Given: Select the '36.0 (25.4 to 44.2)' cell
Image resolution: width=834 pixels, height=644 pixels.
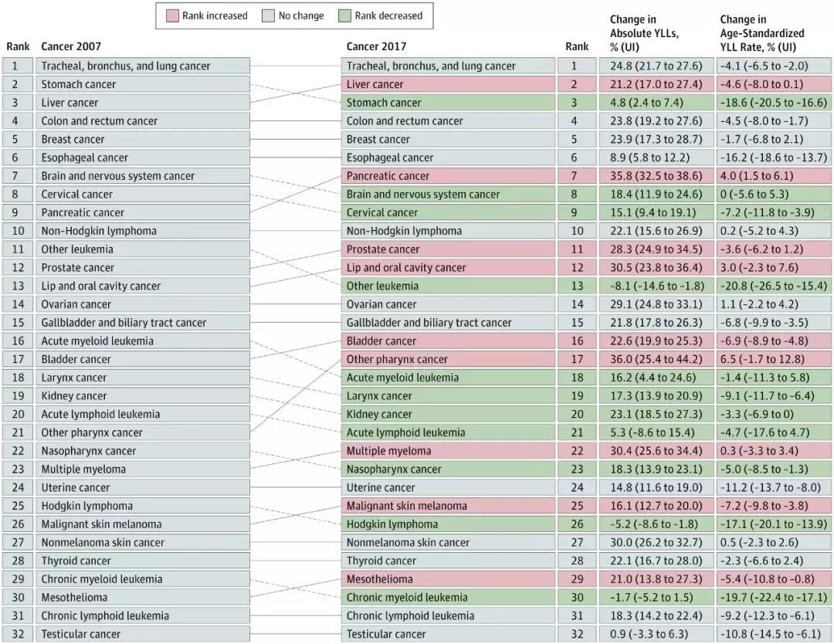Looking at the screenshot, I should pyautogui.click(x=656, y=359).
